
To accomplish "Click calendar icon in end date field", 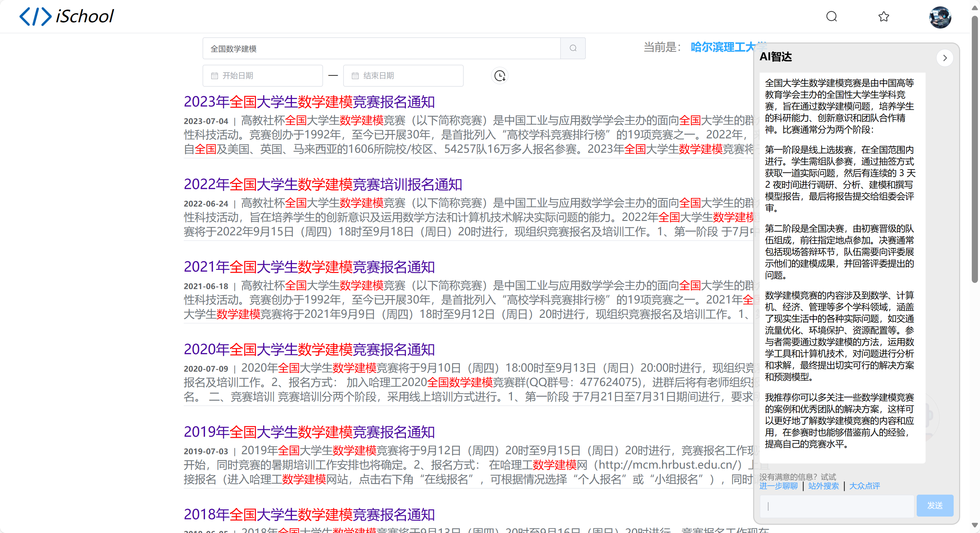I will point(355,76).
